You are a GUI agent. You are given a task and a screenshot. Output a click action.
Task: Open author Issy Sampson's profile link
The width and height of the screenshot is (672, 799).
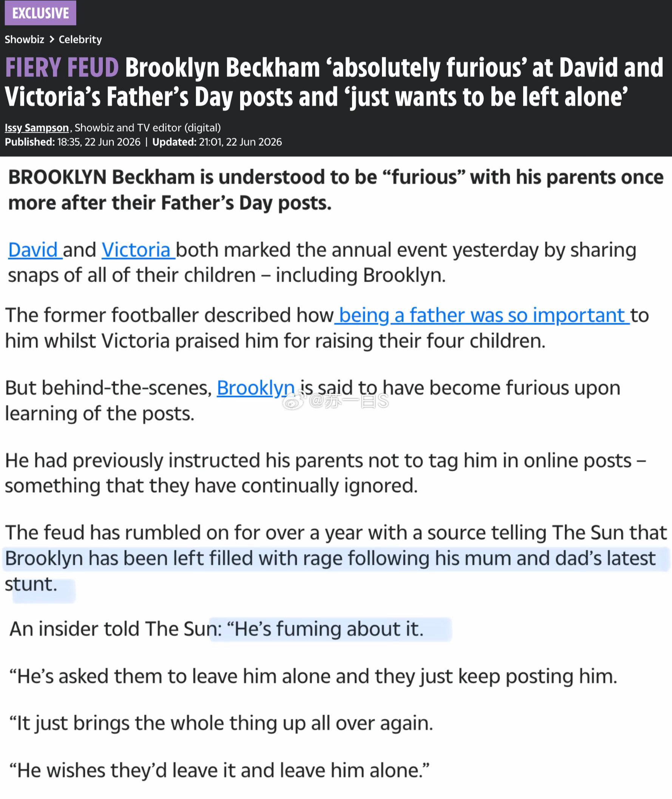pos(37,128)
